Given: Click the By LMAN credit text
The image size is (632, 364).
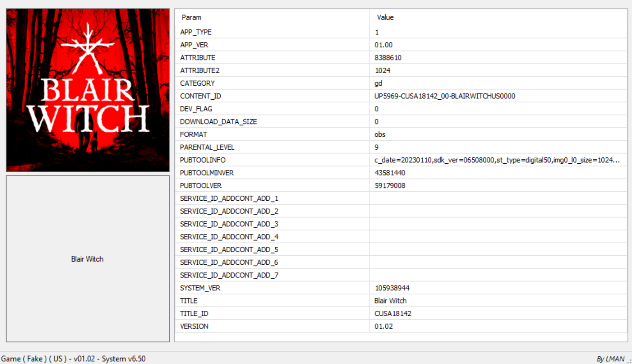Looking at the screenshot, I should [x=610, y=359].
